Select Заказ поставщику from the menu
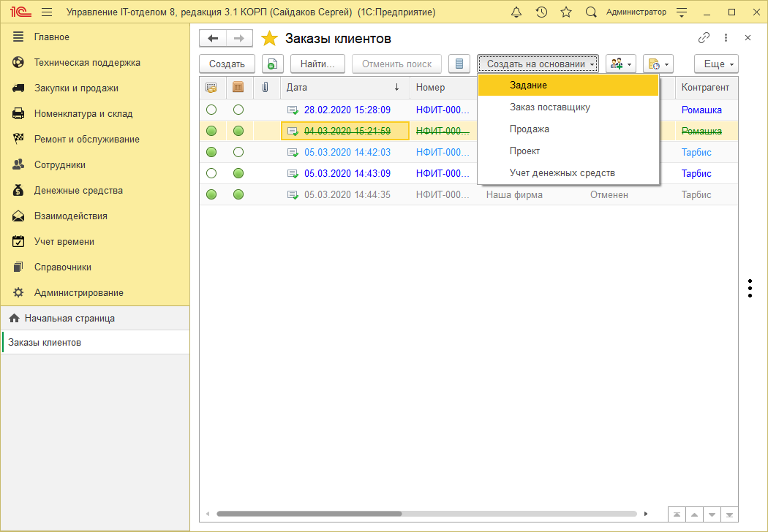 (x=549, y=107)
